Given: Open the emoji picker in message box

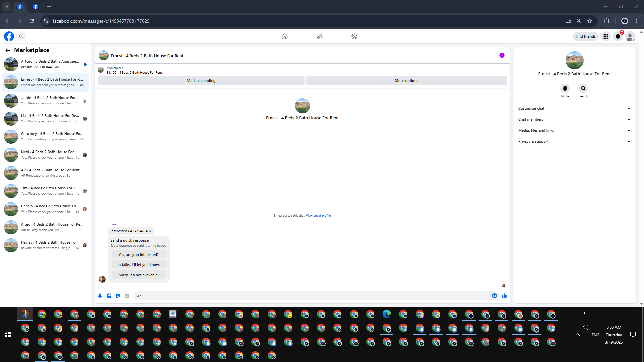Looking at the screenshot, I should tap(494, 296).
